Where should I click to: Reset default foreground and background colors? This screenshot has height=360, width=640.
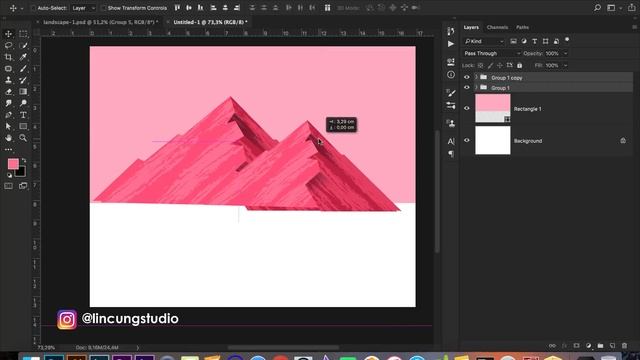coord(9,176)
